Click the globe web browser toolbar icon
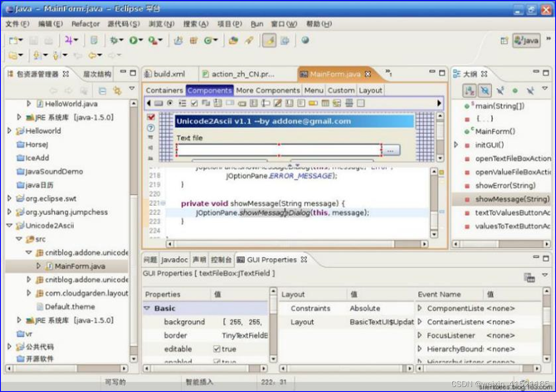The width and height of the screenshot is (556, 392). [x=305, y=40]
